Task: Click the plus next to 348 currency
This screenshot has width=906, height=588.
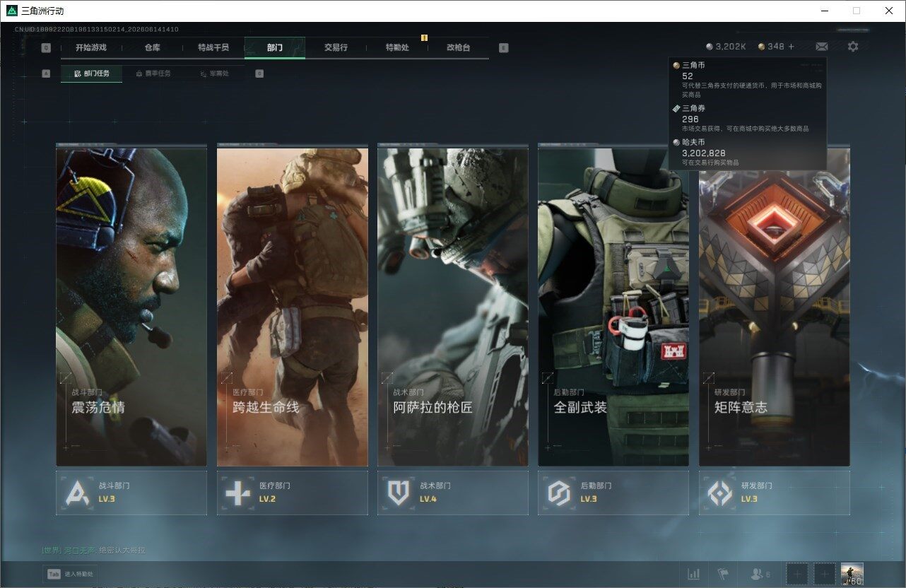Action: click(792, 47)
